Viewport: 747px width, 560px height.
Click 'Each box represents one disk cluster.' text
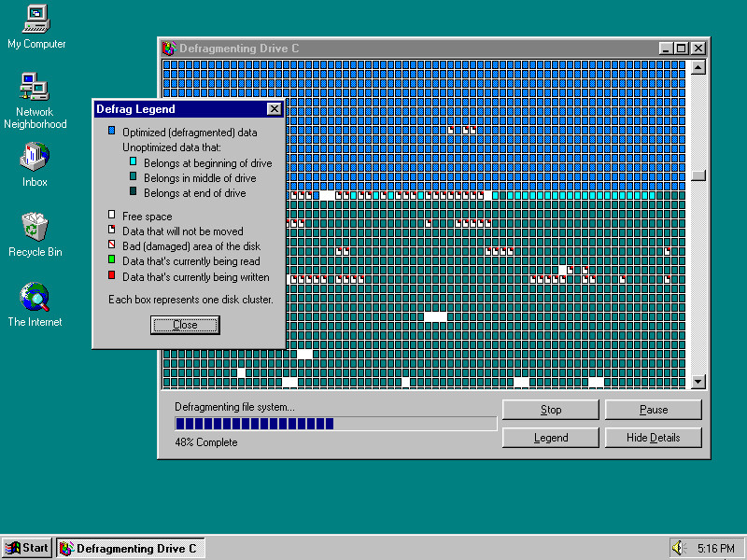tap(190, 300)
